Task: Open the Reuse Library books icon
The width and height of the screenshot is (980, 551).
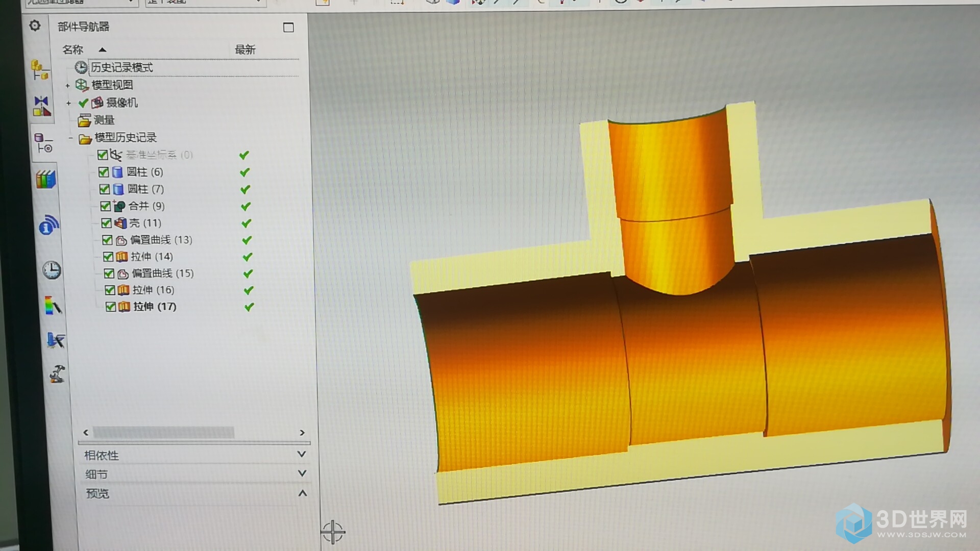Action: (46, 180)
